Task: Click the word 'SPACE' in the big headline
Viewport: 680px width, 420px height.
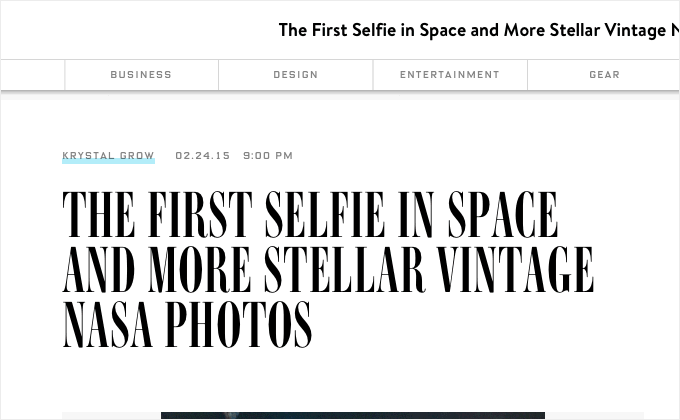Action: point(502,213)
